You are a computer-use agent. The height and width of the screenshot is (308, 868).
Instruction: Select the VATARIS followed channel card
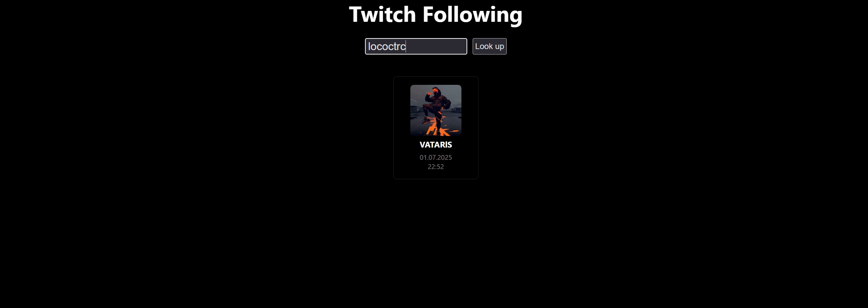[436, 128]
